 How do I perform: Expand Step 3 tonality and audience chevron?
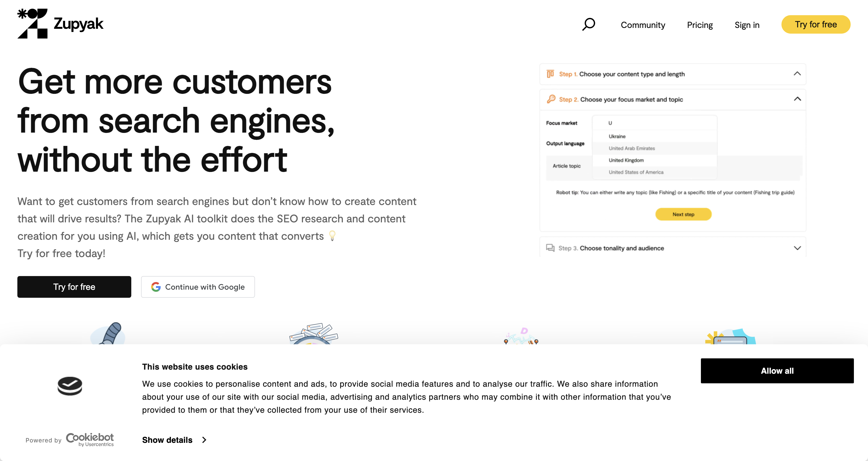point(797,248)
